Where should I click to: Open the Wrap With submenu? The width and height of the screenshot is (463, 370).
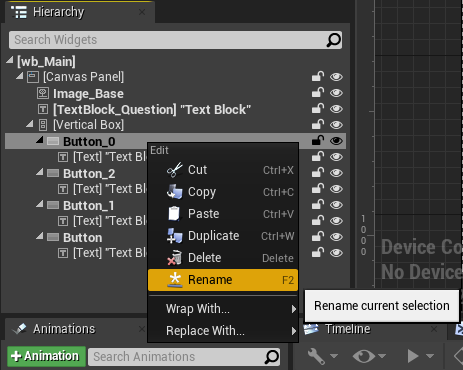pyautogui.click(x=223, y=309)
